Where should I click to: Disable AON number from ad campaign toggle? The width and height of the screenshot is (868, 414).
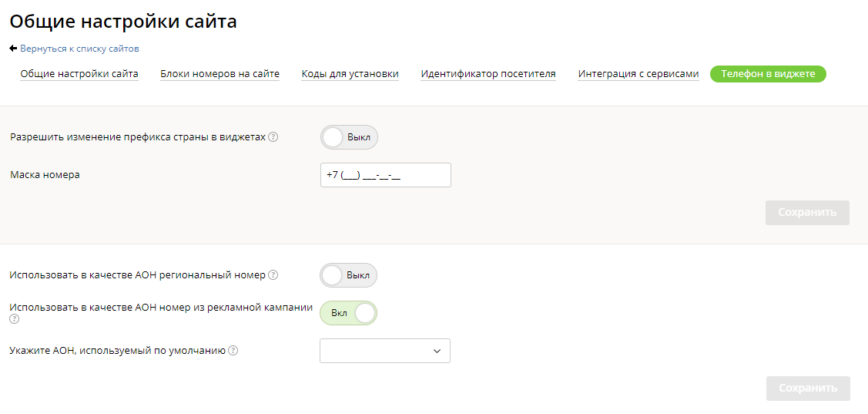[348, 313]
